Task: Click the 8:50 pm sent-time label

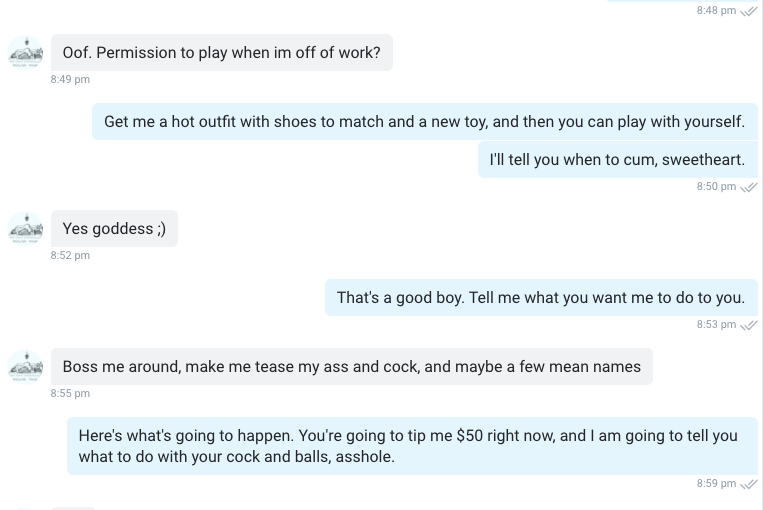Action: [716, 187]
